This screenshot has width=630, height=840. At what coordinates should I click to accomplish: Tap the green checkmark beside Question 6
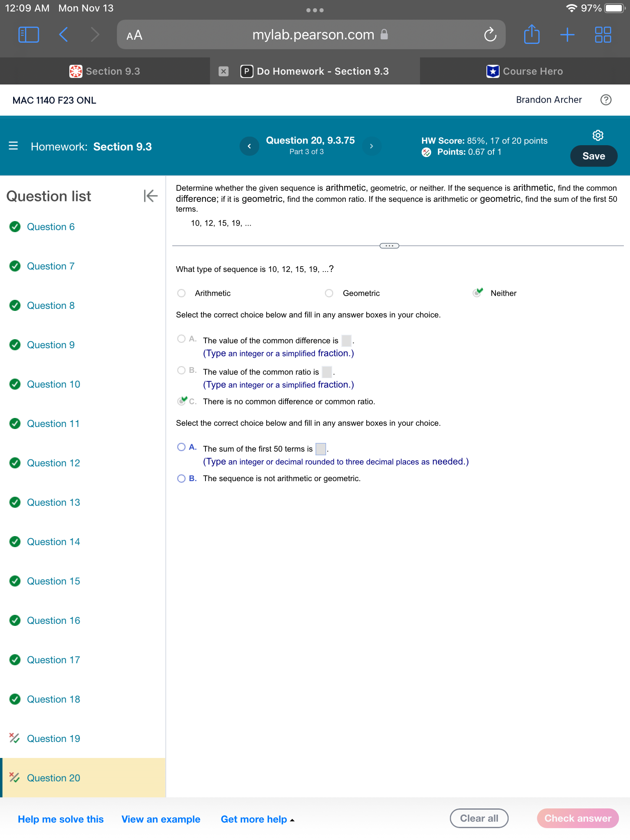pos(15,227)
